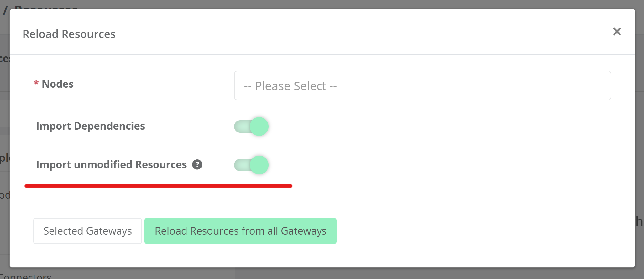Click the Selected Gateways button

pyautogui.click(x=87, y=231)
